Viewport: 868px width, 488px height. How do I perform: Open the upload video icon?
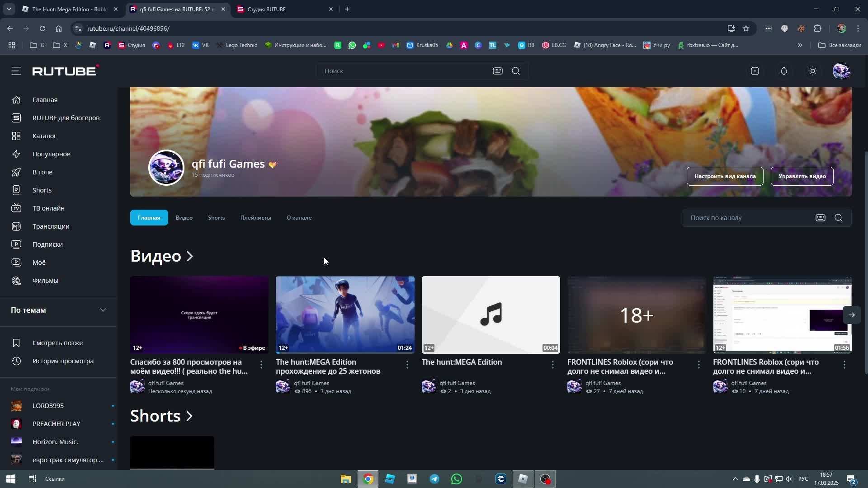(755, 71)
